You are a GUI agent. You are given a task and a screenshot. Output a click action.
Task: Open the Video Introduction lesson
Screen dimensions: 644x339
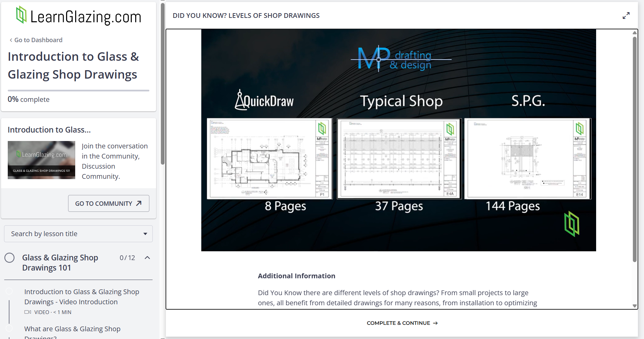82,297
